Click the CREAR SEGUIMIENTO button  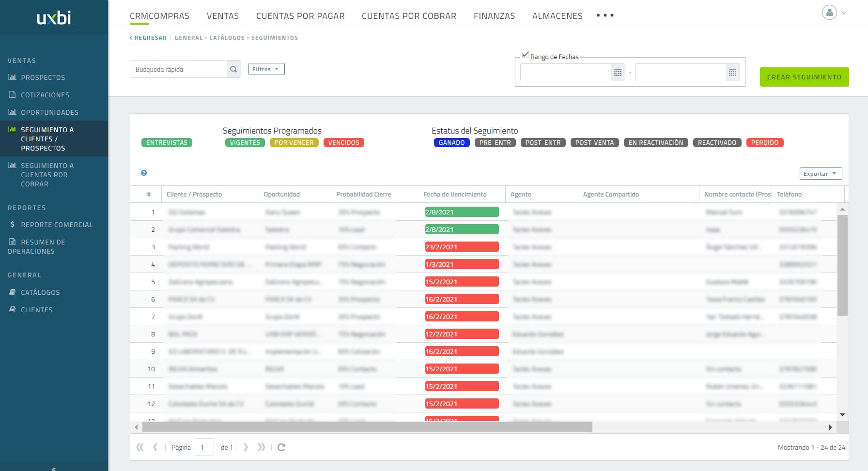[x=804, y=77]
